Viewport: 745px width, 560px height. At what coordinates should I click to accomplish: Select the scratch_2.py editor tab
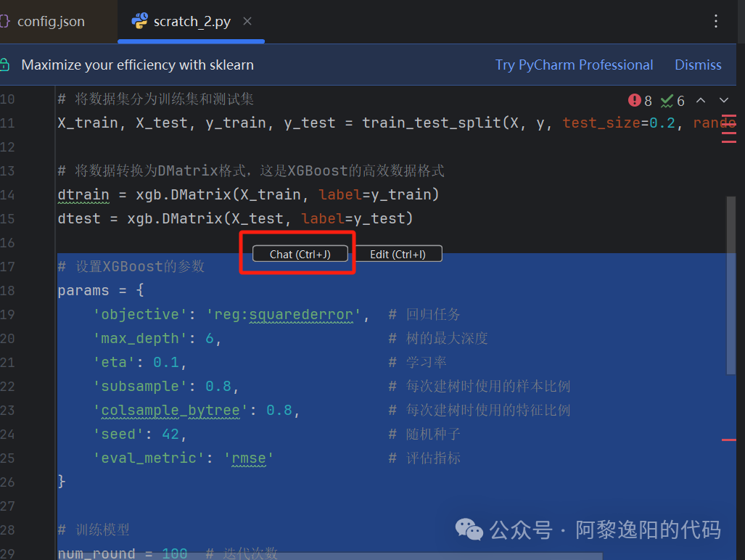192,21
